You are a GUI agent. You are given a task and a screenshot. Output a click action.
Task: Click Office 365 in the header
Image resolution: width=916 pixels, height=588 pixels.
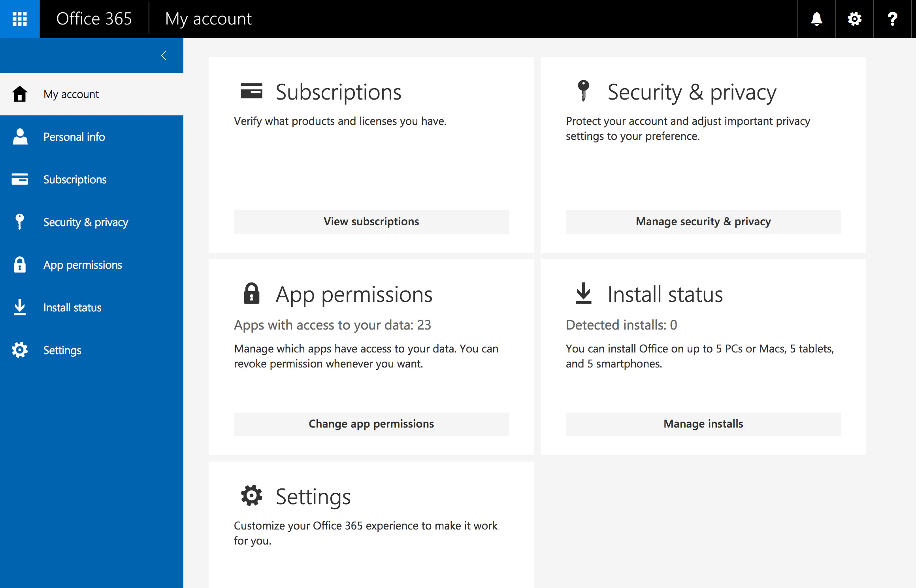94,19
